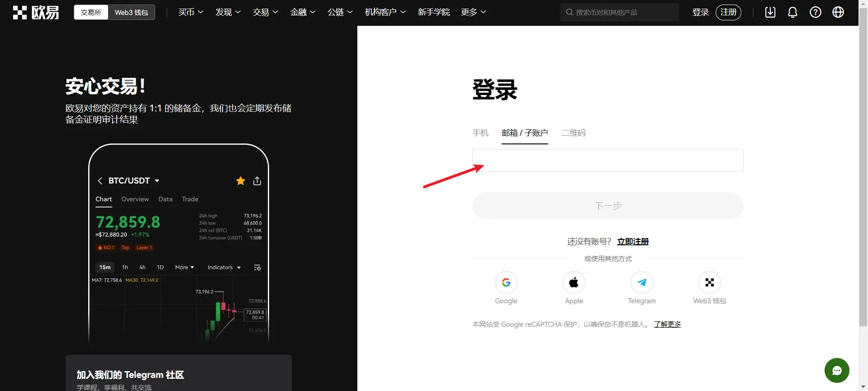Image resolution: width=868 pixels, height=391 pixels.
Task: Expand the 发现 menu
Action: click(228, 12)
